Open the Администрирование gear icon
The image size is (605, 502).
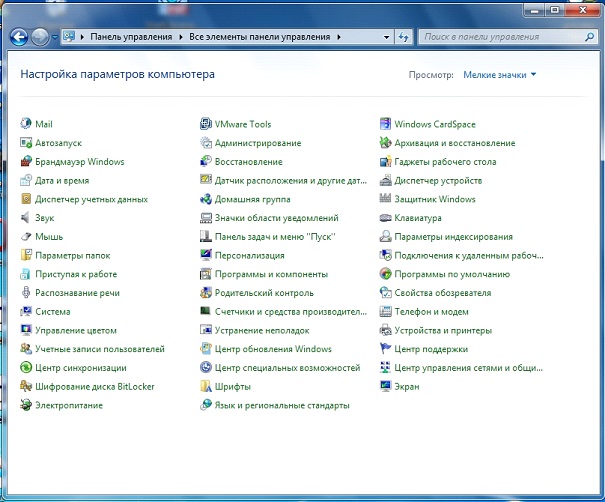(206, 142)
